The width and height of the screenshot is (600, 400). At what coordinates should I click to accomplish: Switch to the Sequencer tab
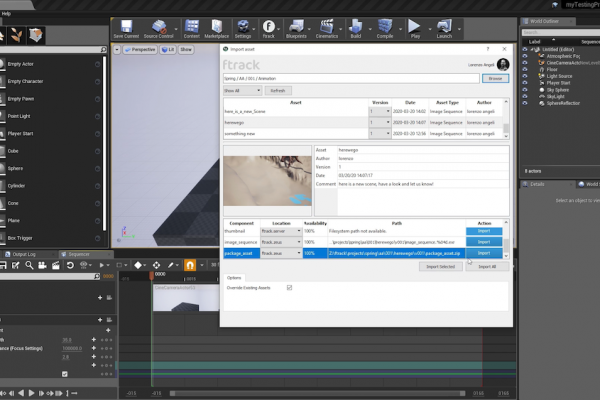tap(78, 254)
